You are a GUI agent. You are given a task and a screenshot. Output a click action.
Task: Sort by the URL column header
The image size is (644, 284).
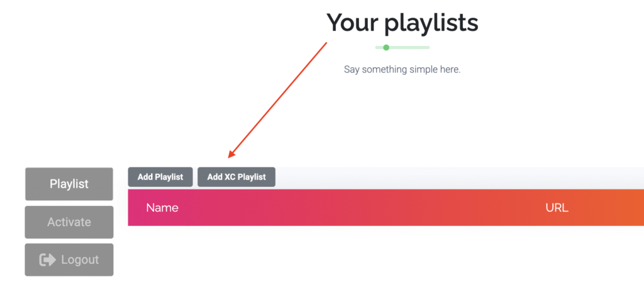point(557,207)
